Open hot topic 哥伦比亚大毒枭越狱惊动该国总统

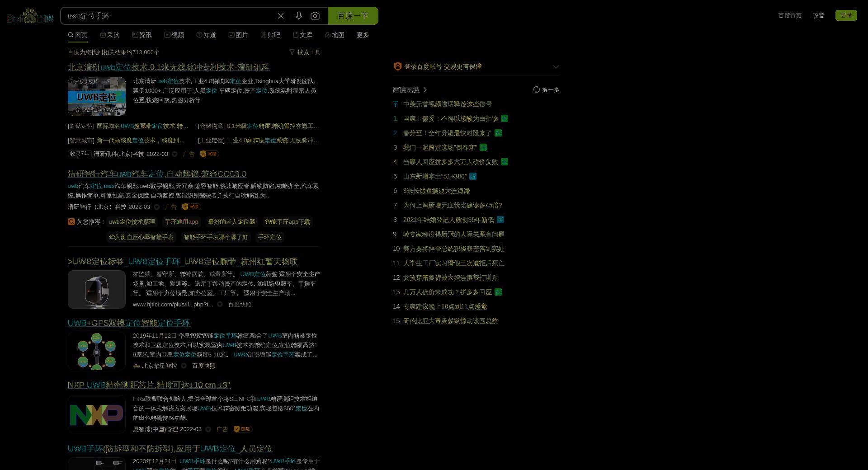tap(450, 321)
